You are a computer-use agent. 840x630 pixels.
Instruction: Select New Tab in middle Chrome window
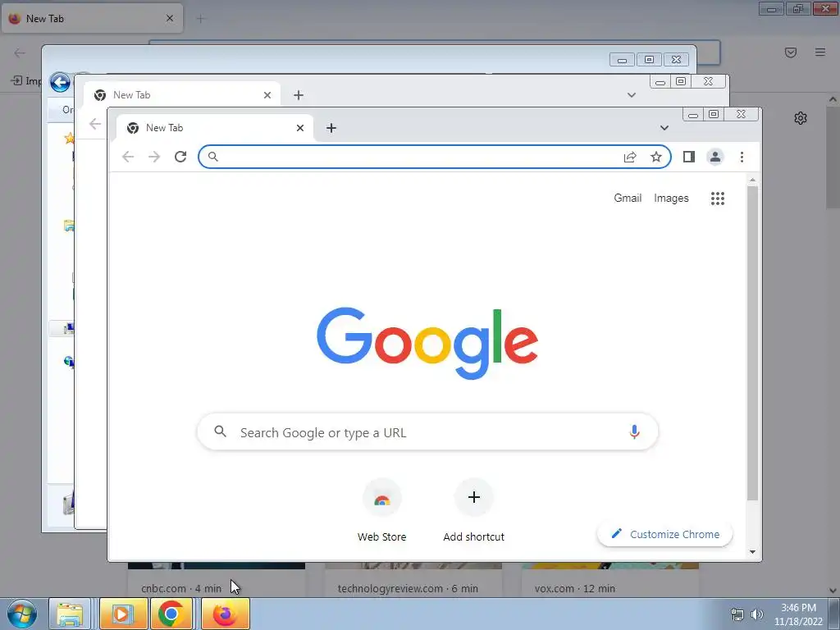point(182,95)
